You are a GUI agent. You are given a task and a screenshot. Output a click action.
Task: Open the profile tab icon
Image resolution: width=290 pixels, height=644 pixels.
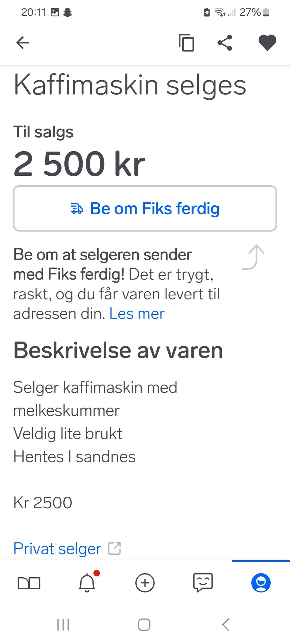click(261, 583)
